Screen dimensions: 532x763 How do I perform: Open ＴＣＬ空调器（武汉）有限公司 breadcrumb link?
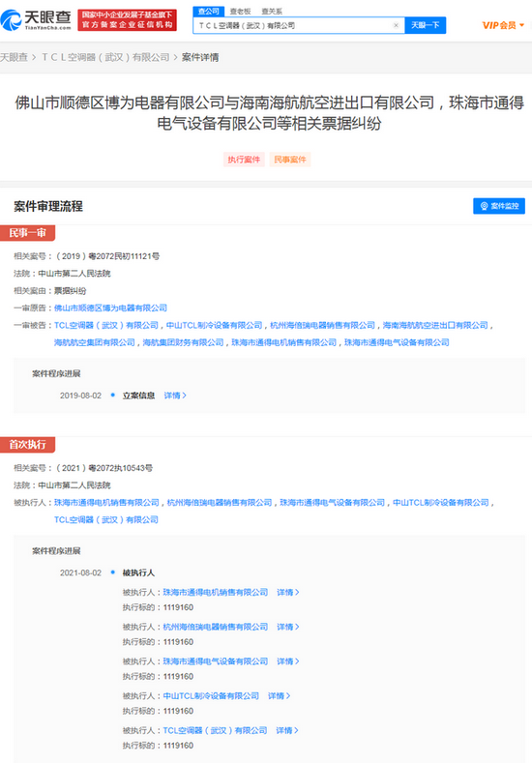[105, 57]
